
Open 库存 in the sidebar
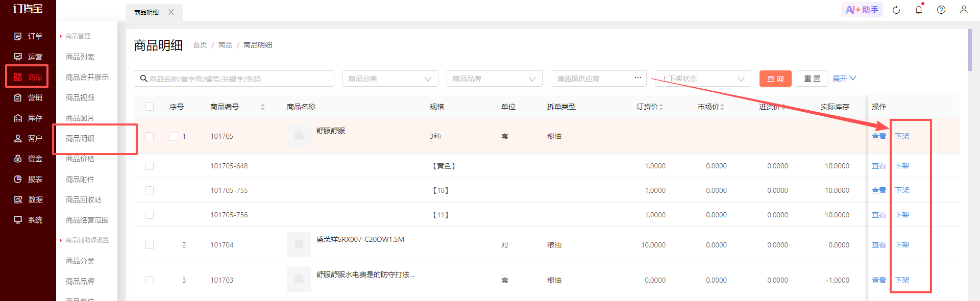28,118
